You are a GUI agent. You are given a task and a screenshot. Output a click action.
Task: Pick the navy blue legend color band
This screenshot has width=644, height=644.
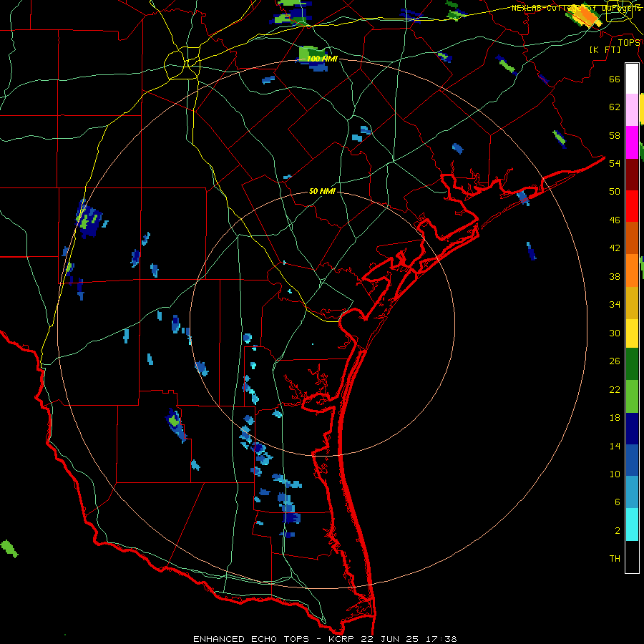point(632,429)
